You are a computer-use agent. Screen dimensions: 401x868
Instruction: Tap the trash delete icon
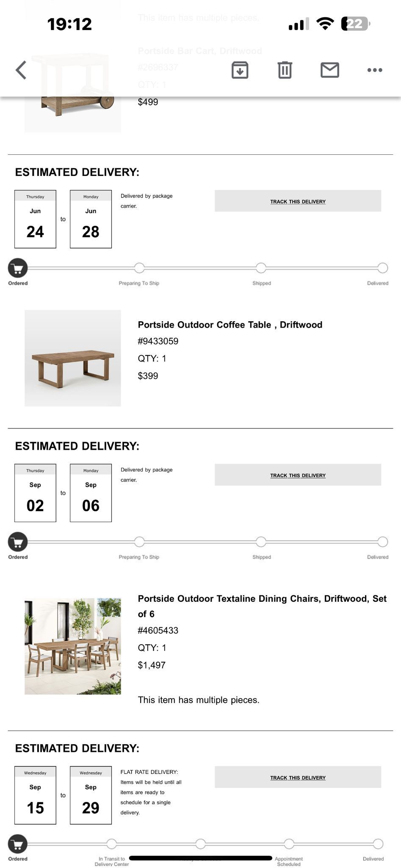(285, 70)
